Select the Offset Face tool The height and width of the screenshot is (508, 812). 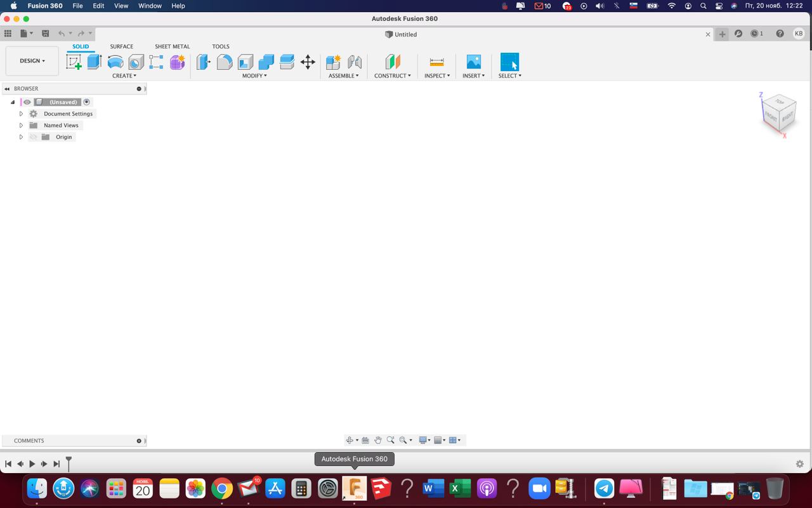287,62
